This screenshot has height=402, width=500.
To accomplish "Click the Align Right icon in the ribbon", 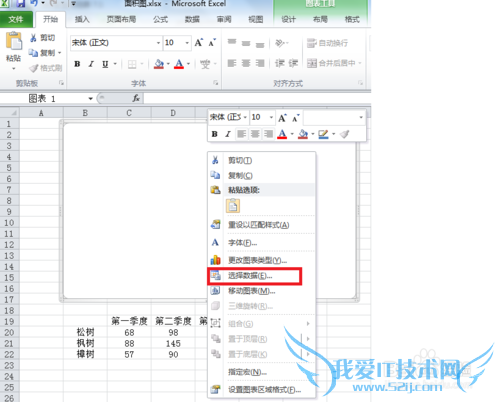I will coord(260,63).
